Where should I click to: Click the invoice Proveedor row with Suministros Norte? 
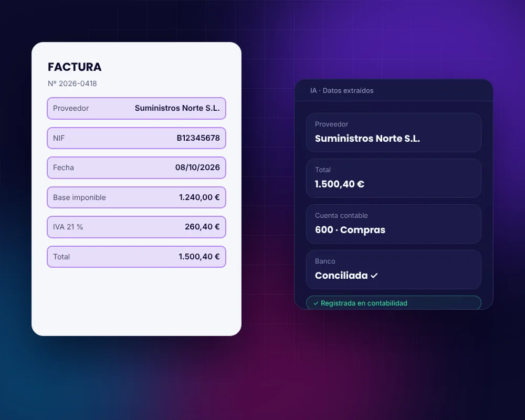[136, 108]
